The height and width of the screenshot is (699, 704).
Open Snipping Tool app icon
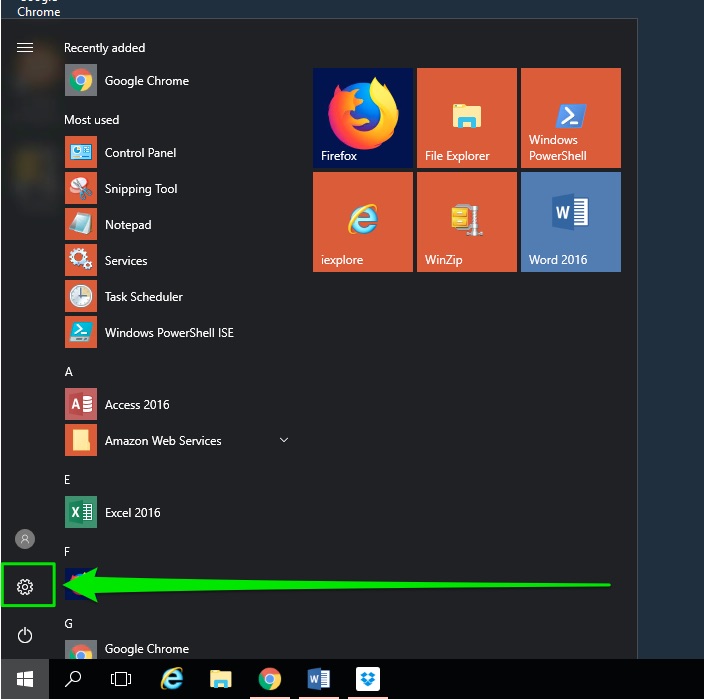(x=81, y=189)
